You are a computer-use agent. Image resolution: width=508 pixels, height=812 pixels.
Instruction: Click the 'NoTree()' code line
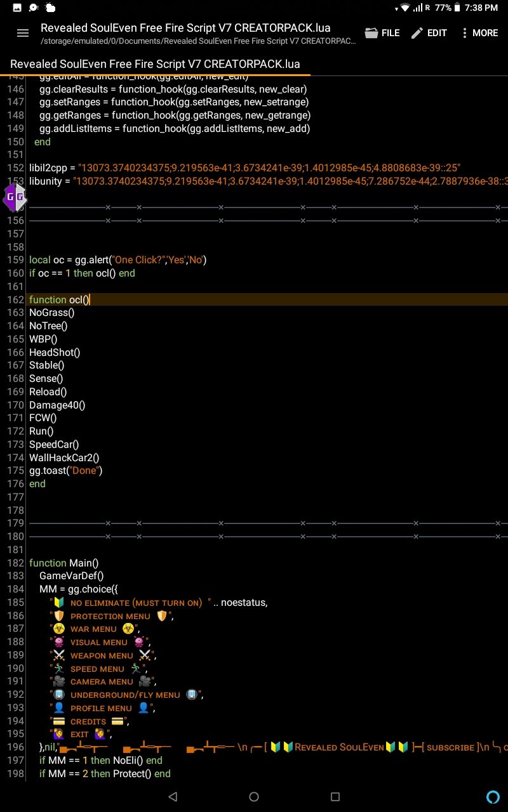[x=48, y=326]
